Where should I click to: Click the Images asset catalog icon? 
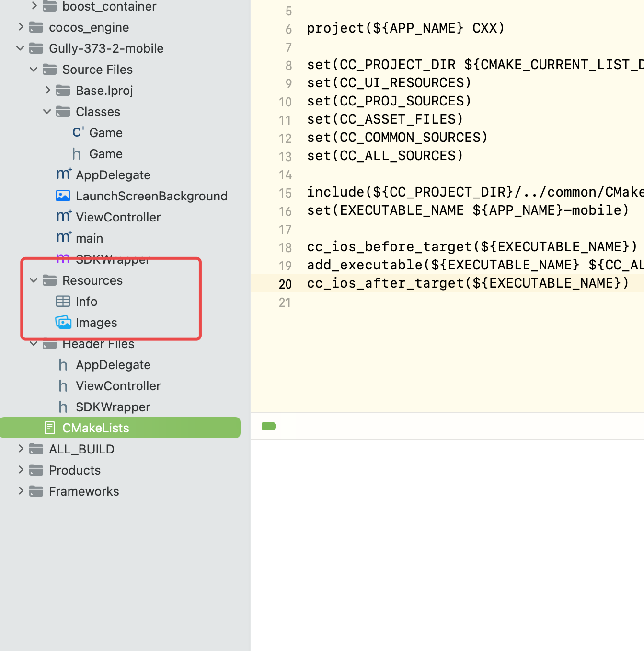click(63, 322)
